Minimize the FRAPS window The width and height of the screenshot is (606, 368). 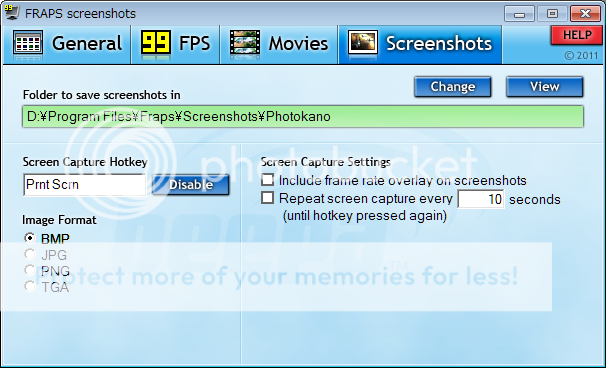tap(519, 14)
